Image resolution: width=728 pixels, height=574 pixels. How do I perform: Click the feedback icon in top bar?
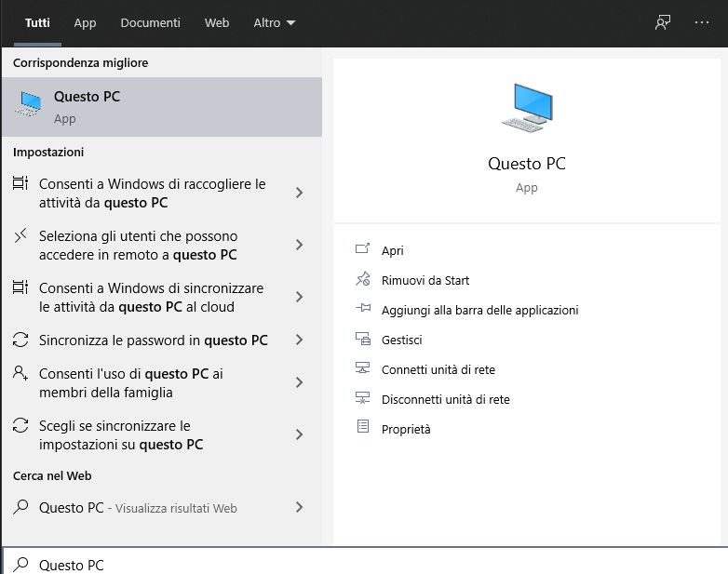tap(663, 23)
